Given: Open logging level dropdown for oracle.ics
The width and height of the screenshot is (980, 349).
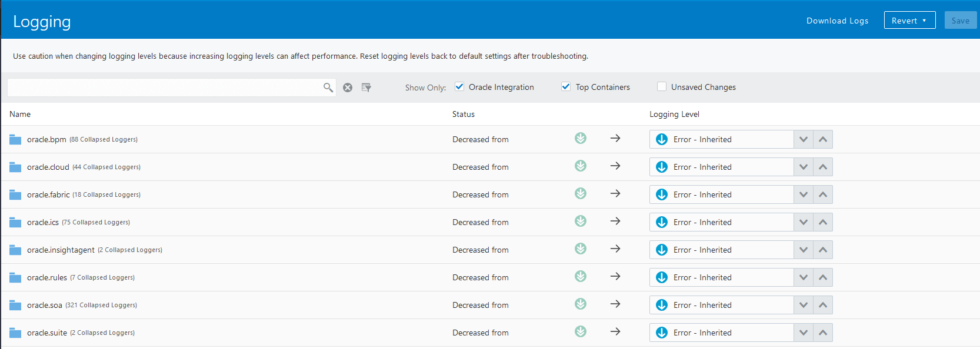Looking at the screenshot, I should [722, 222].
